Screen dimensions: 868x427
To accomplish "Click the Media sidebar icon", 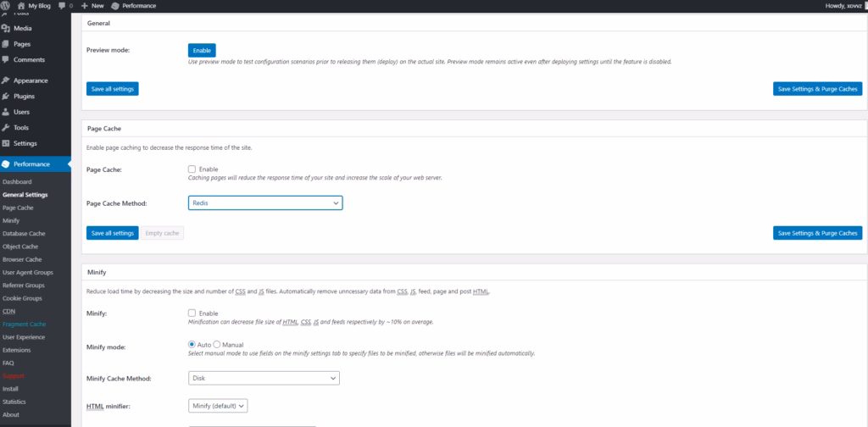I will (6, 28).
